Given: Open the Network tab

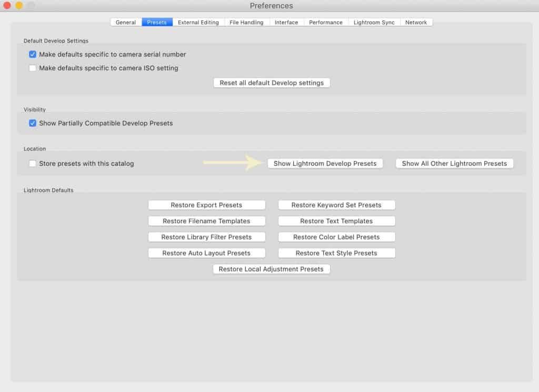Looking at the screenshot, I should [416, 22].
